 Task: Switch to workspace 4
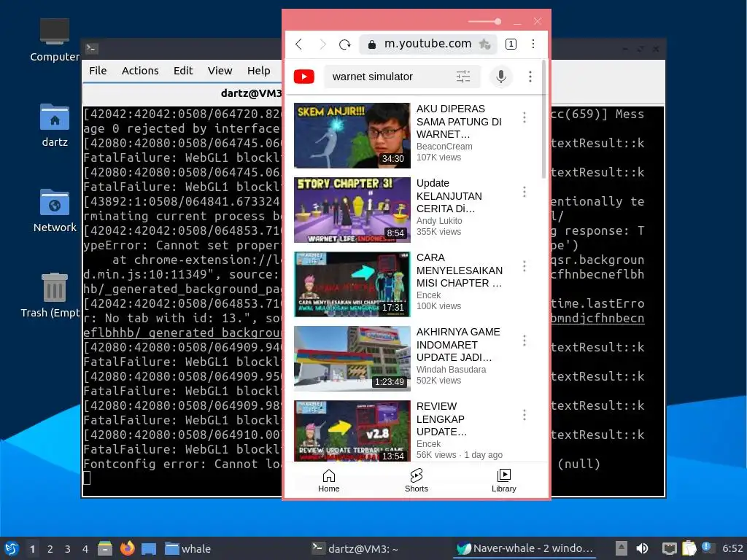85,549
